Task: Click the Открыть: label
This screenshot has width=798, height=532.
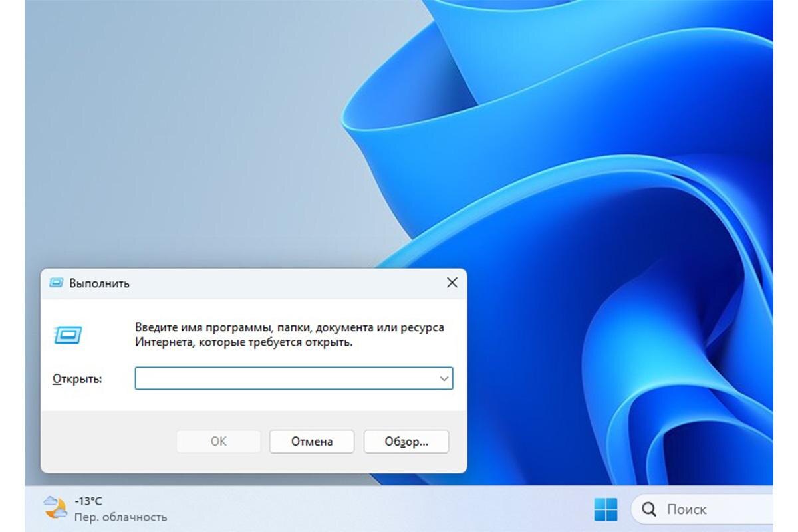Action: click(77, 379)
